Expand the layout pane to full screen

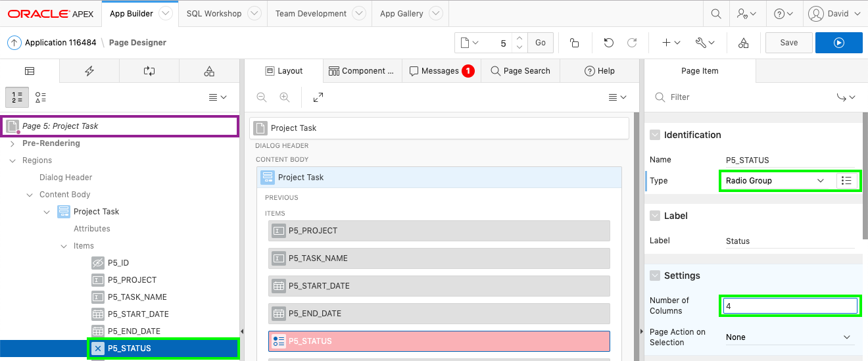tap(318, 97)
